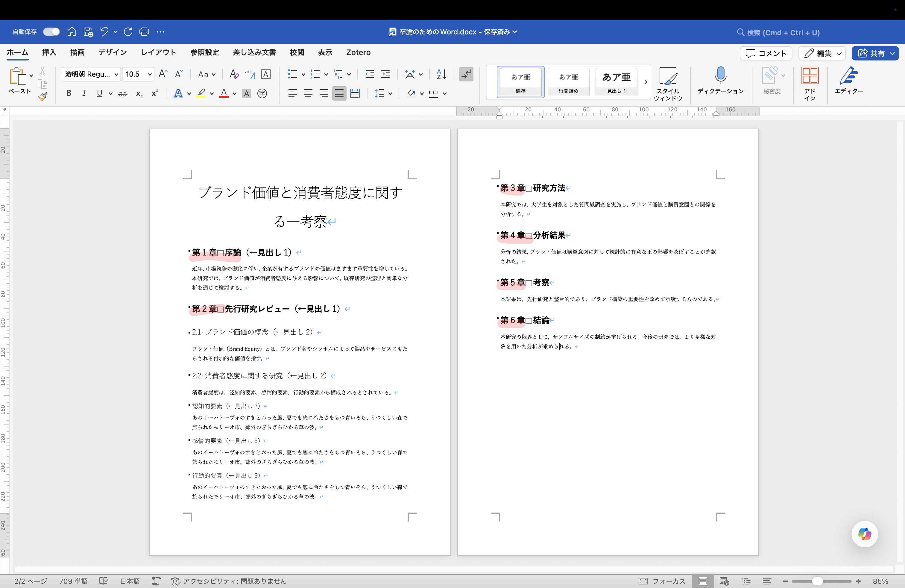Clear all formatting with eraser icon
Viewport: 905px width, 588px height.
tap(233, 74)
